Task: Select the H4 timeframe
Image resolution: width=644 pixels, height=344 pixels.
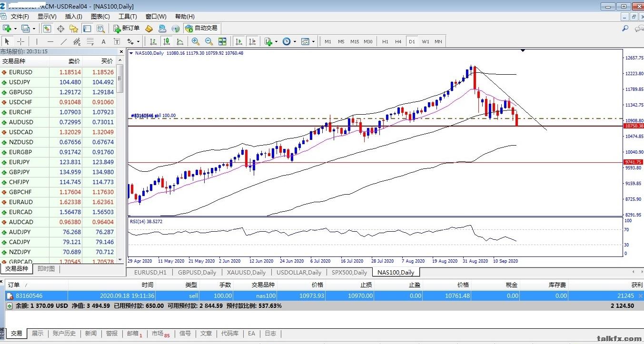Action: pyautogui.click(x=398, y=41)
